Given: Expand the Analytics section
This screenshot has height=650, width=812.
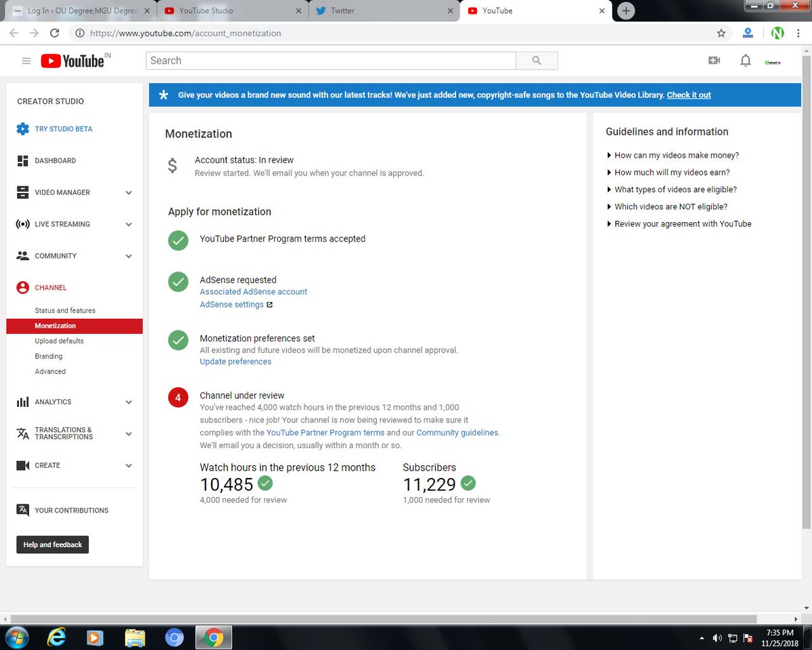Looking at the screenshot, I should pos(129,402).
